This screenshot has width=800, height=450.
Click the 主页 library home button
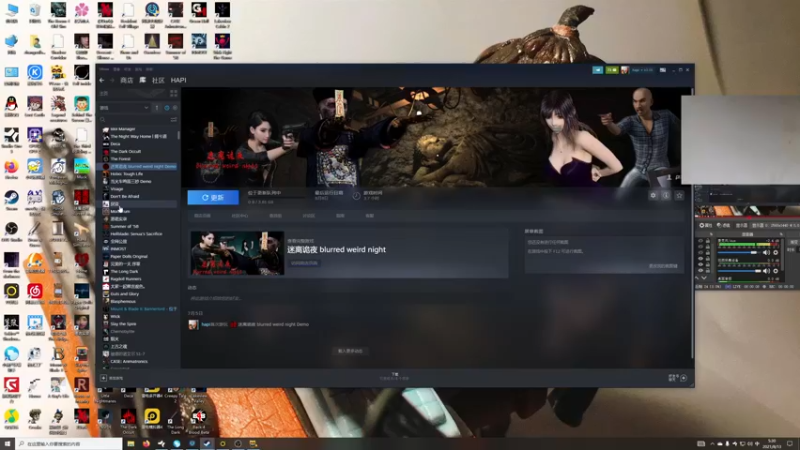pyautogui.click(x=104, y=93)
